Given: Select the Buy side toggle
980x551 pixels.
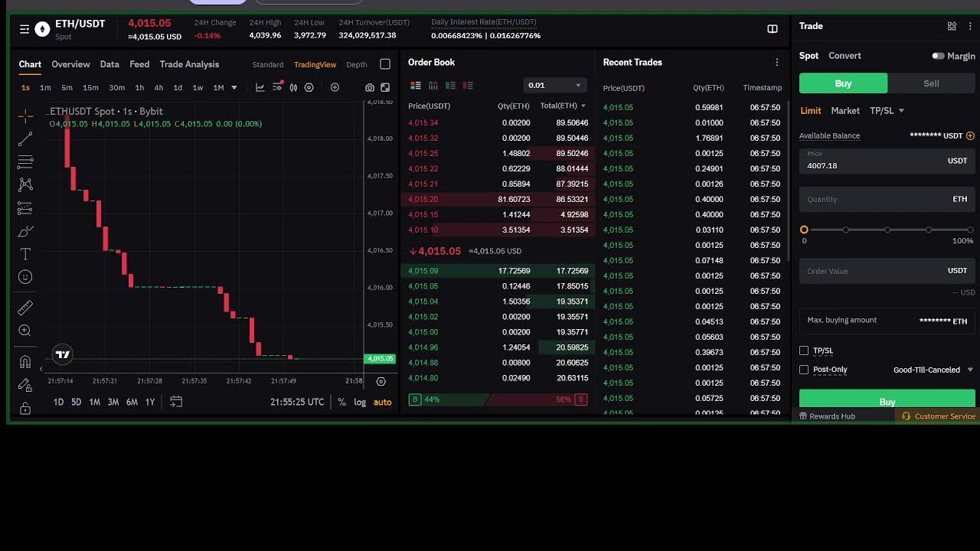Looking at the screenshot, I should [843, 83].
